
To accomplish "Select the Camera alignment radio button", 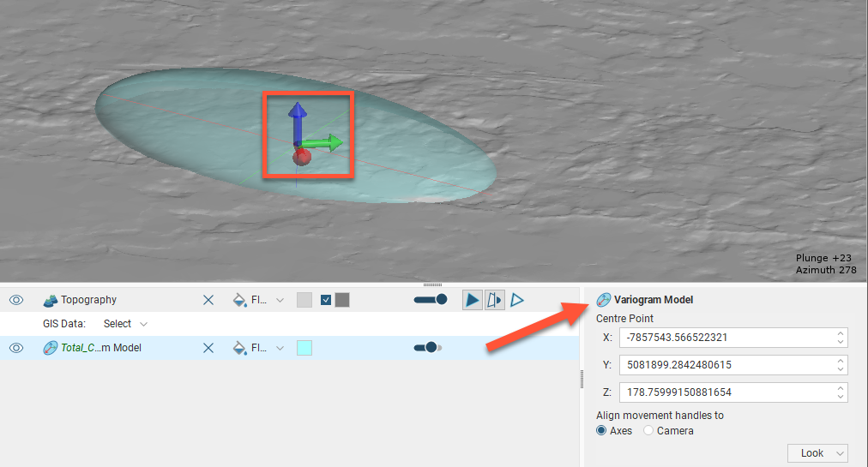I will pyautogui.click(x=648, y=431).
